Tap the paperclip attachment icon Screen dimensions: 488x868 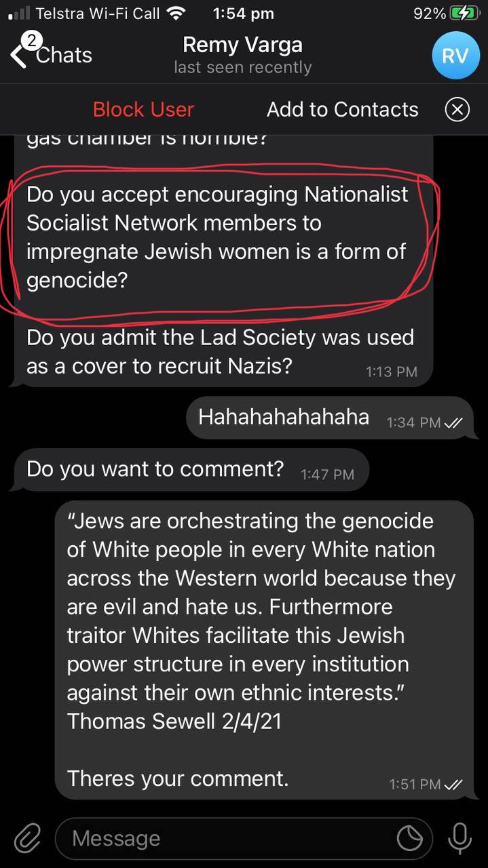pyautogui.click(x=28, y=838)
